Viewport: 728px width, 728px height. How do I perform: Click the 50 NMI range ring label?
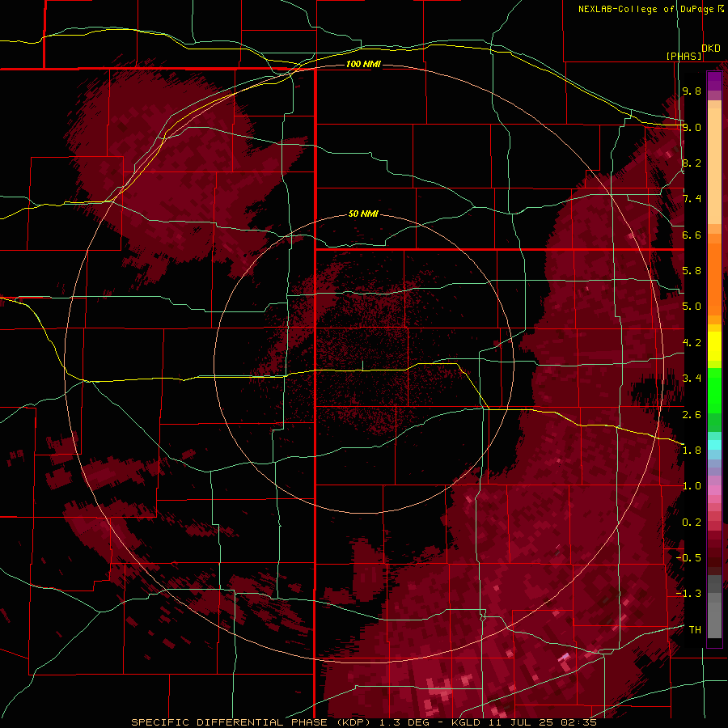point(363,214)
